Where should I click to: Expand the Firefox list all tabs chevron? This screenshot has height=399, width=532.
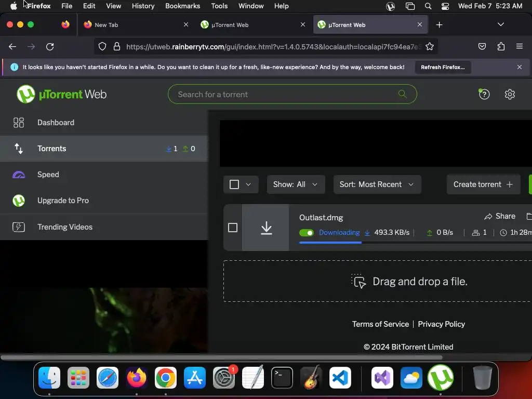pos(500,24)
